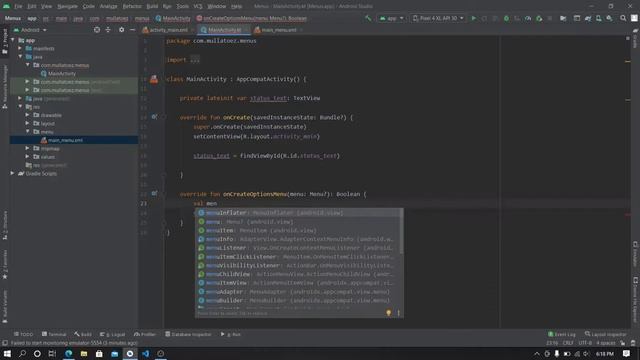The image size is (640, 360).
Task: Collapse the app module tree node
Action: point(13,40)
